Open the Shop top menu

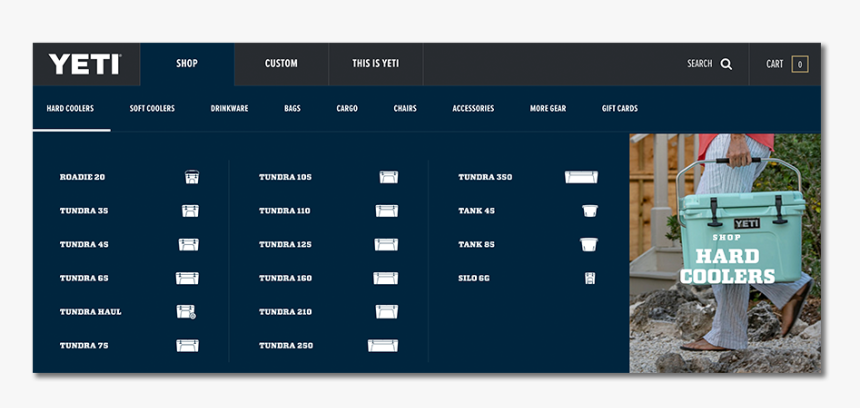(187, 64)
